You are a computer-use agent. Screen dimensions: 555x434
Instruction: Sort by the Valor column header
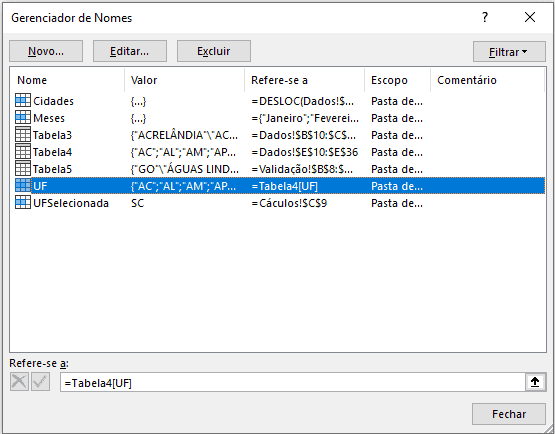tap(184, 80)
